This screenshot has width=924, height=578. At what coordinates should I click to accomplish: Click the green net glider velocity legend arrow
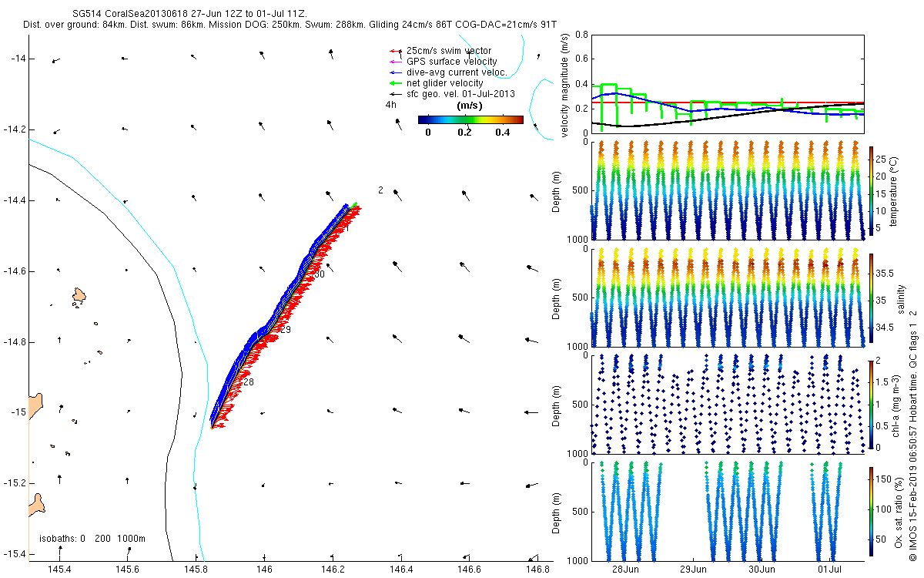pos(396,83)
